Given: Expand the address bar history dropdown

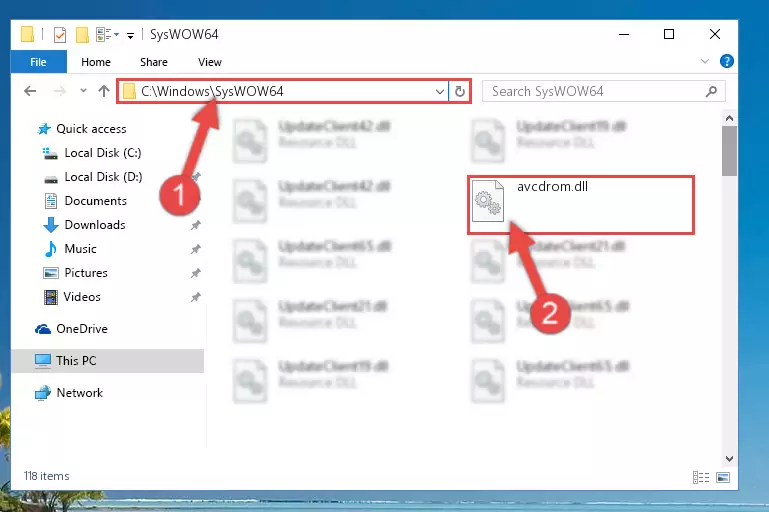Looking at the screenshot, I should tap(439, 91).
